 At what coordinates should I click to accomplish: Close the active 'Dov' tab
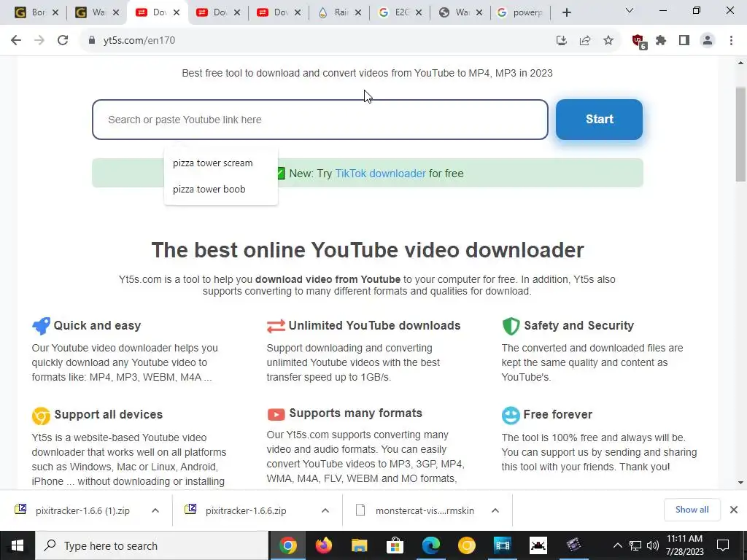pos(177,12)
